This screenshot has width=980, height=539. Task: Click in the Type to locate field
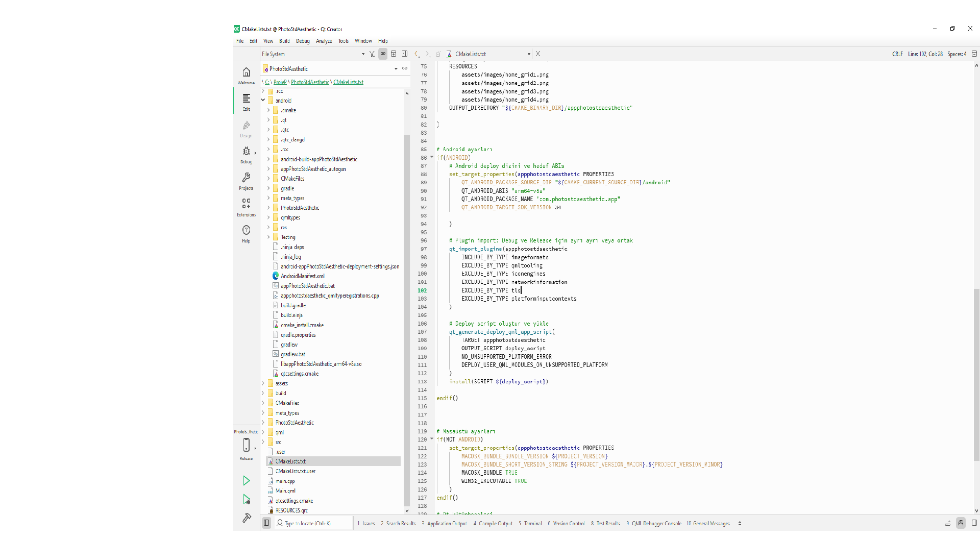(313, 523)
